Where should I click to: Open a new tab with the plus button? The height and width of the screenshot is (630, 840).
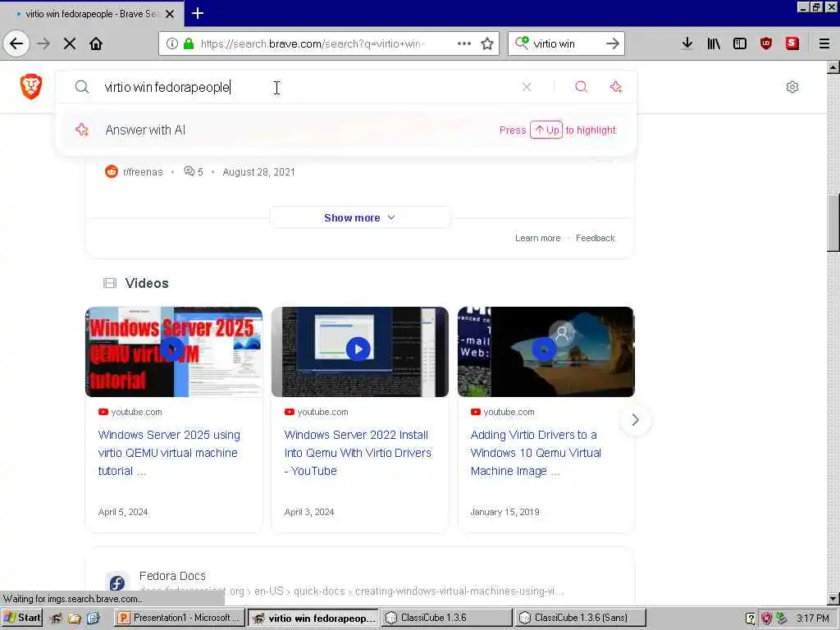click(198, 13)
